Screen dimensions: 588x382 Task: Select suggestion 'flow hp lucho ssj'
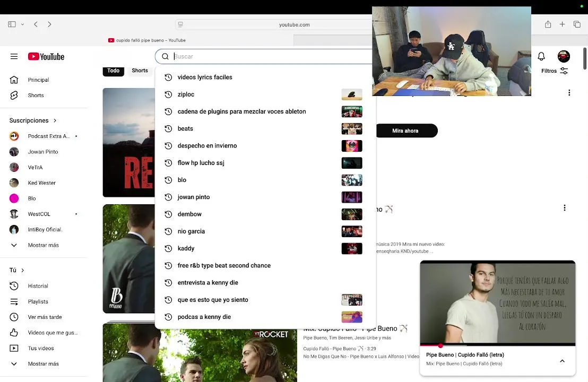point(265,163)
